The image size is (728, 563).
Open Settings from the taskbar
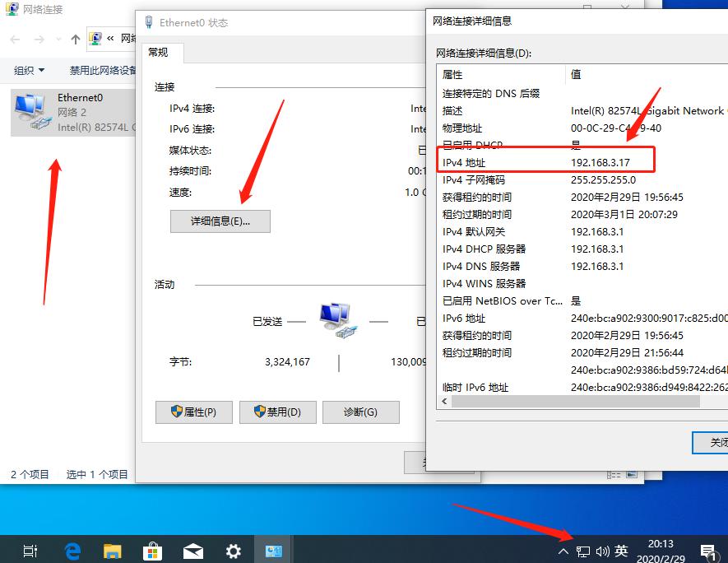pyautogui.click(x=233, y=550)
